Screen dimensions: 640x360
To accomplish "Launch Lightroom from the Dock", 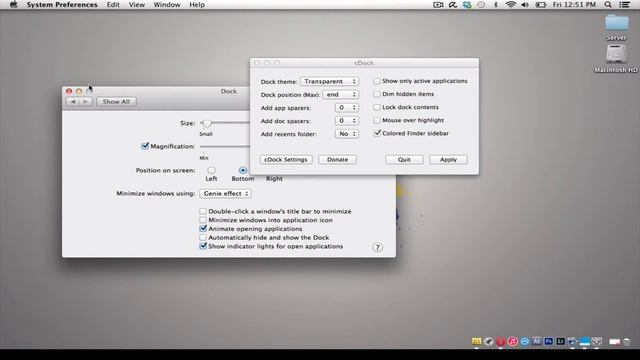I will point(560,341).
